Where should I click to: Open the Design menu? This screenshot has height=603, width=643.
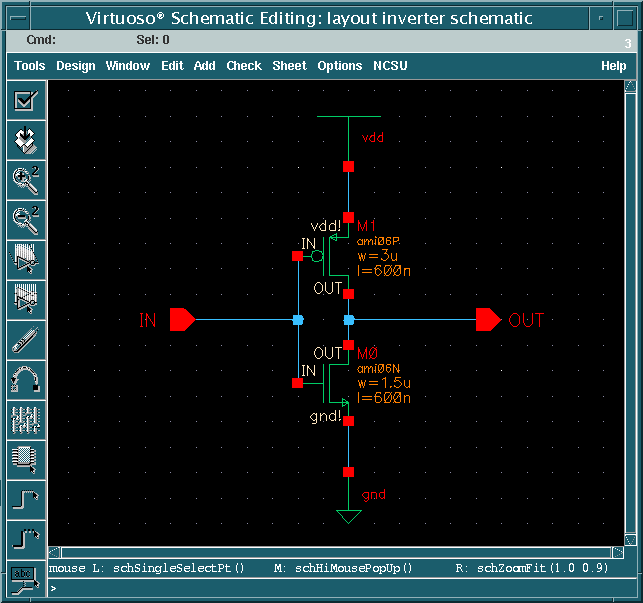point(76,66)
